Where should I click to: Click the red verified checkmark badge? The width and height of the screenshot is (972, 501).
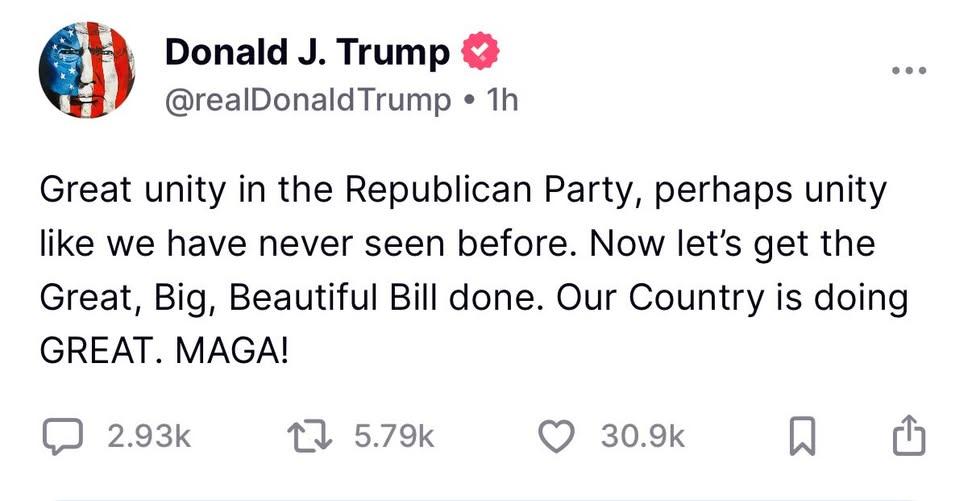478,51
